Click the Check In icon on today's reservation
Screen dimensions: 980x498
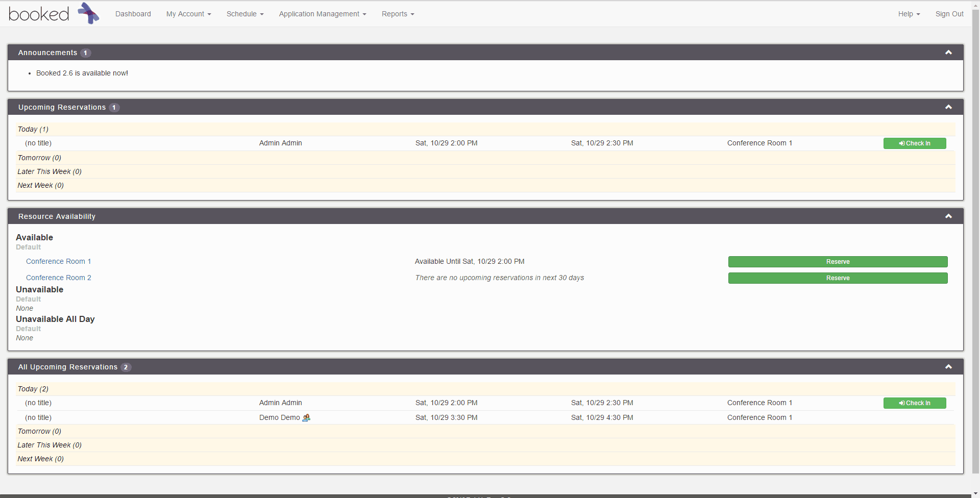[x=901, y=143]
